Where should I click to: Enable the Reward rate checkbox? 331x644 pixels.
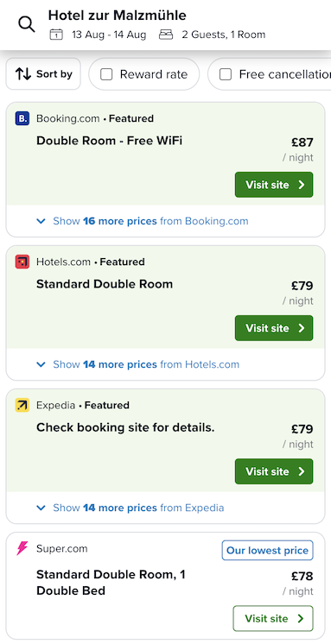106,74
